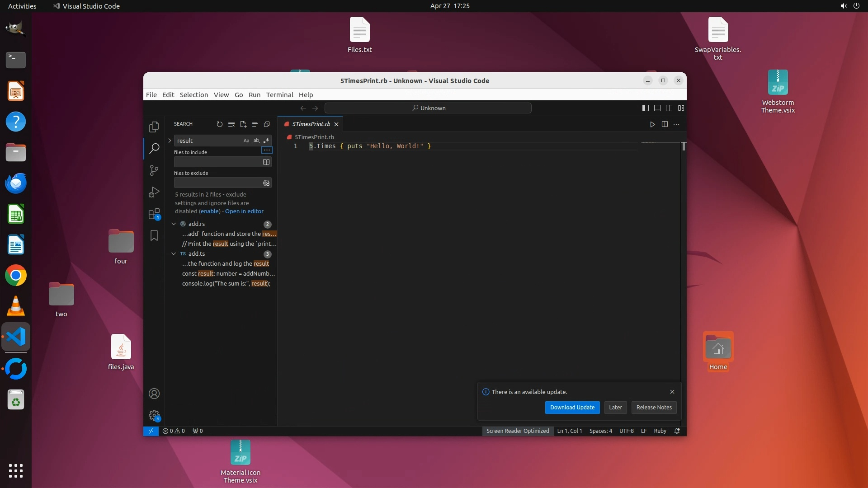The width and height of the screenshot is (868, 488).
Task: Expand the Replace field chevron
Action: (170, 141)
